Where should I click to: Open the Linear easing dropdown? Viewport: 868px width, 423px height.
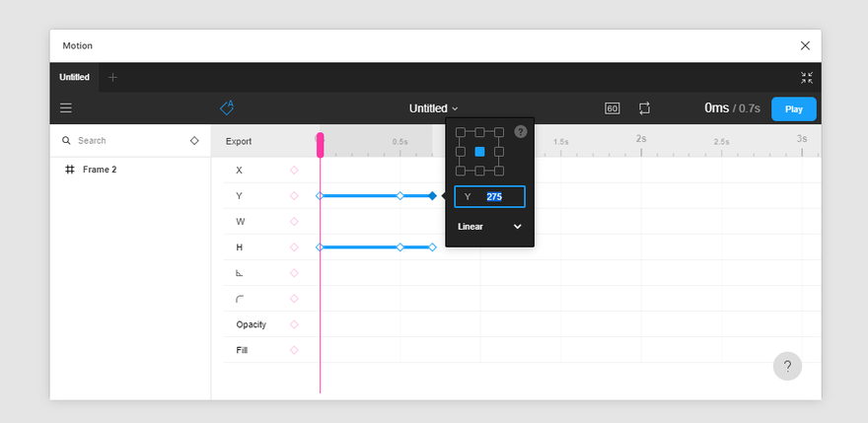(490, 227)
